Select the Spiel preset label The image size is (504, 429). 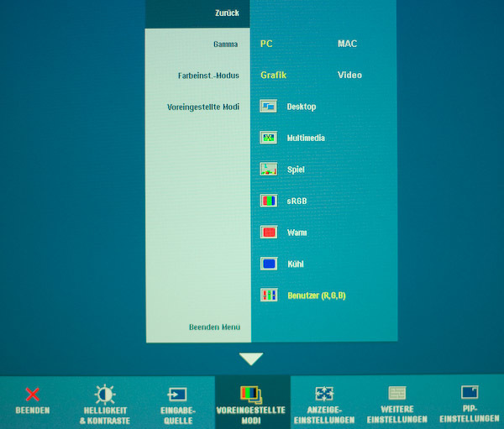pos(296,170)
